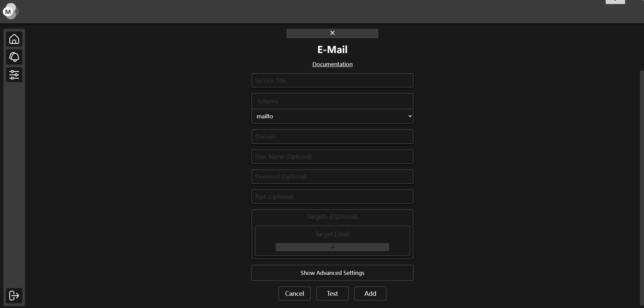Open the settings sliders icon in sidebar
Screen dimensions: 644x308
click(x=14, y=75)
